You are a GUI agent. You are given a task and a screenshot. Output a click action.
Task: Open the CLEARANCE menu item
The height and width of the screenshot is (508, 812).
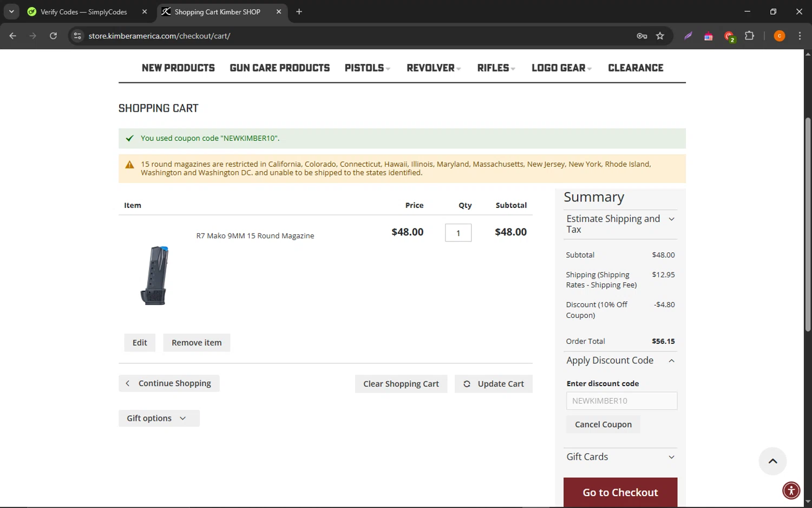636,68
